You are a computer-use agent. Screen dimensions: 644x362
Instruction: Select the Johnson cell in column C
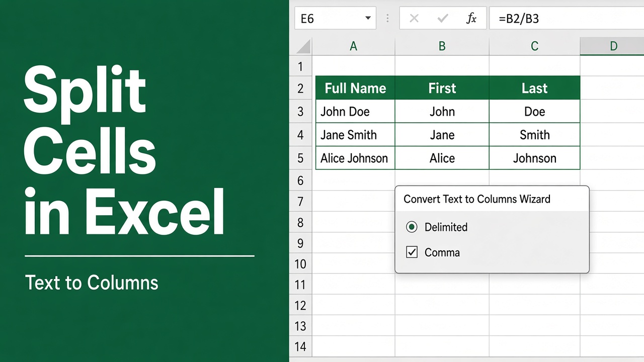click(x=534, y=158)
